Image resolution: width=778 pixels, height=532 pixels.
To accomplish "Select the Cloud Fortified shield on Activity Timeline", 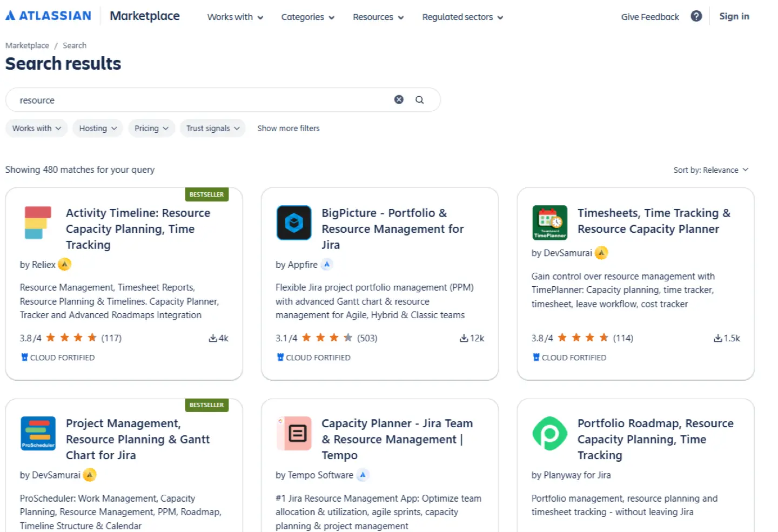I will pyautogui.click(x=24, y=358).
